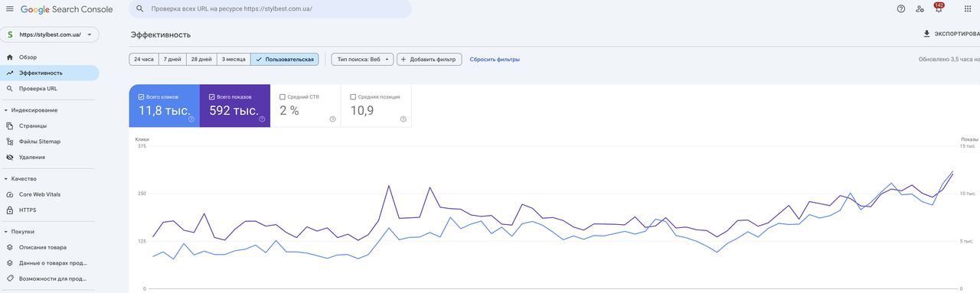Open the Google apps grid
Image resolution: width=980 pixels, height=293 pixels.
967,9
